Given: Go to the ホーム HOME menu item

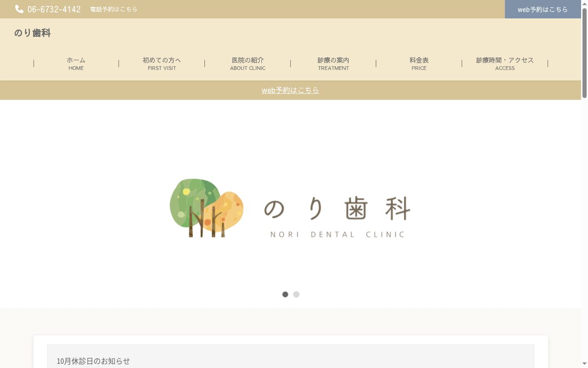Looking at the screenshot, I should pyautogui.click(x=76, y=63).
